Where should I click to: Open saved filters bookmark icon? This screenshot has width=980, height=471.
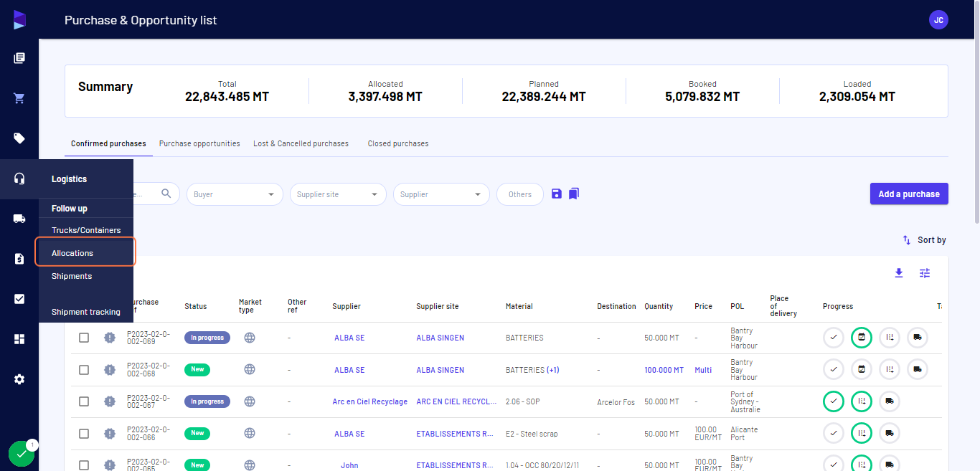(574, 194)
